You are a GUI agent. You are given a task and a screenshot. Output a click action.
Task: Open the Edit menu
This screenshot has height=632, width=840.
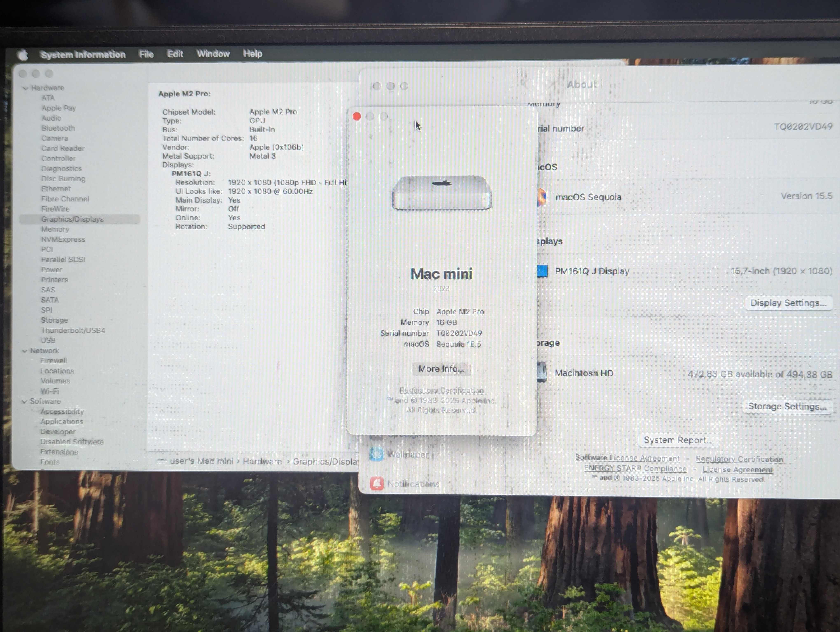coord(175,54)
